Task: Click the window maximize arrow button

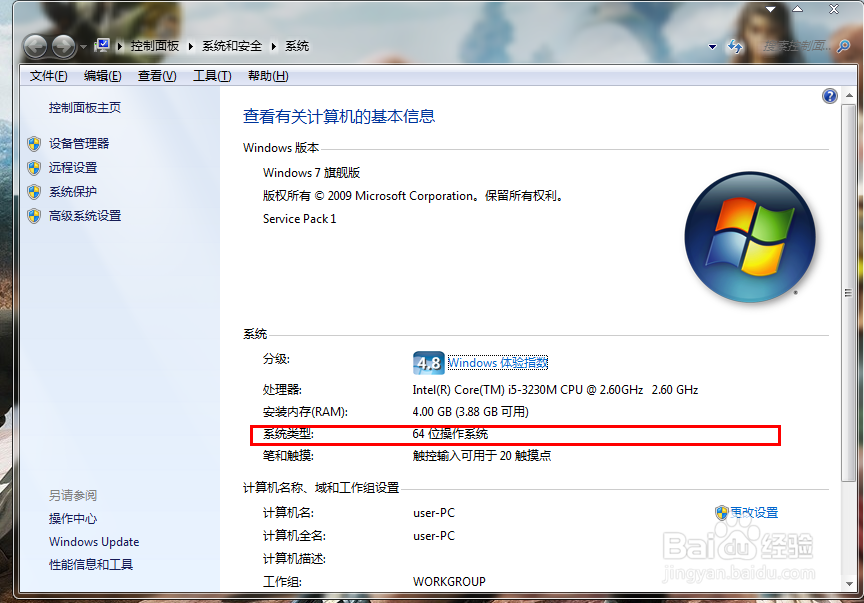Action: click(x=797, y=9)
